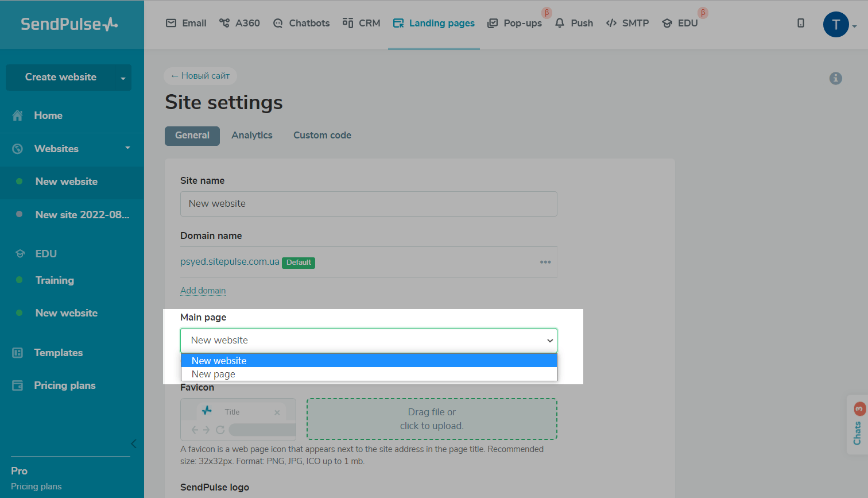Click the Add domain link
This screenshot has width=868, height=498.
[203, 291]
